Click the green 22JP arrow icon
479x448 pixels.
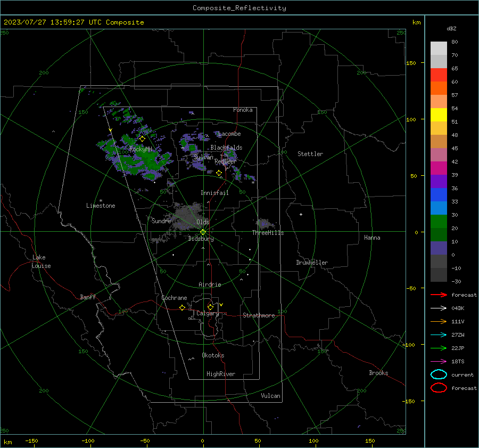[439, 348]
